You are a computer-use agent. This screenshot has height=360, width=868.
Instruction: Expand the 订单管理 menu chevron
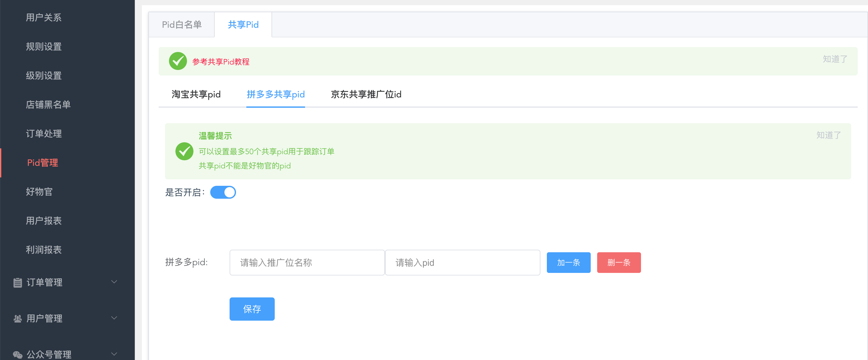[114, 282]
